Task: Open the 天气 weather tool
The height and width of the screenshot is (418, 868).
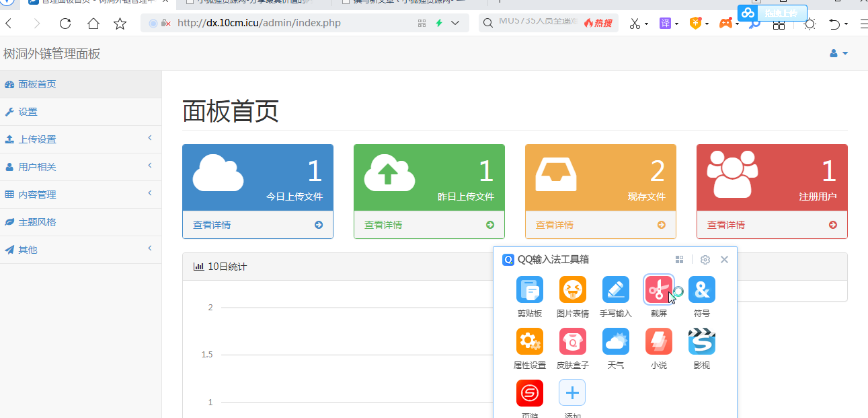Action: (x=615, y=342)
